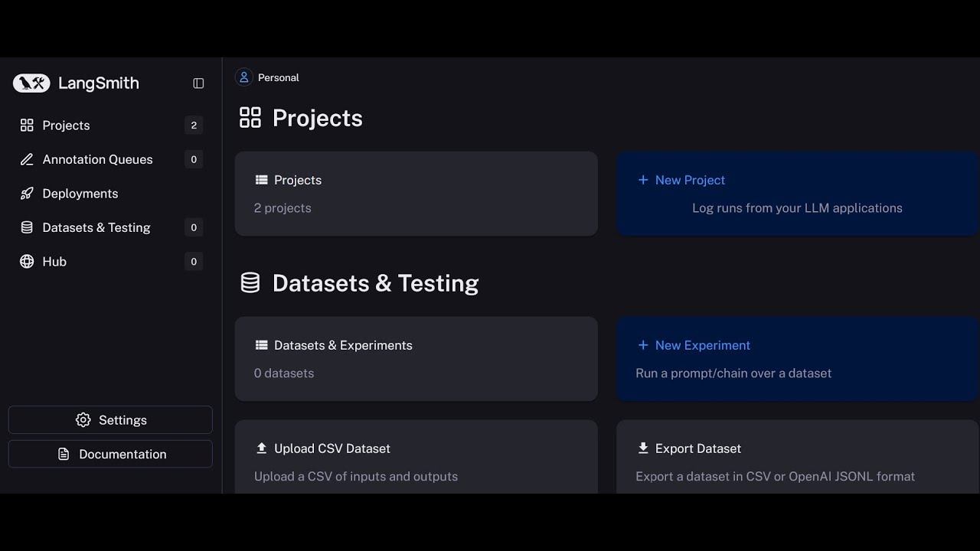Click the upload arrow icon for CSV
Screen dimensions: 980x551
261,448
